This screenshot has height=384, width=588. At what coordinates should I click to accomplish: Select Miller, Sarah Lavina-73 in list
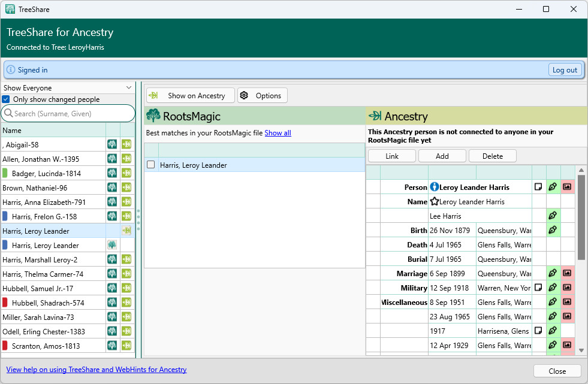pos(38,318)
